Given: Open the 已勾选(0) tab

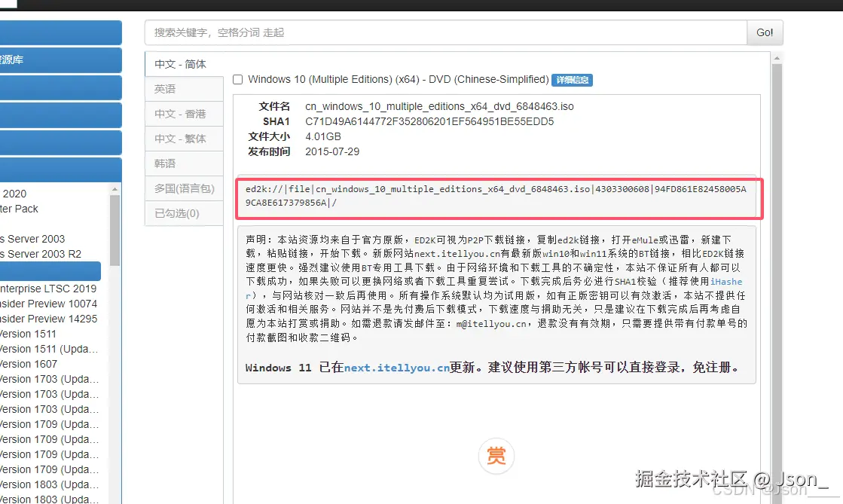Looking at the screenshot, I should click(184, 213).
